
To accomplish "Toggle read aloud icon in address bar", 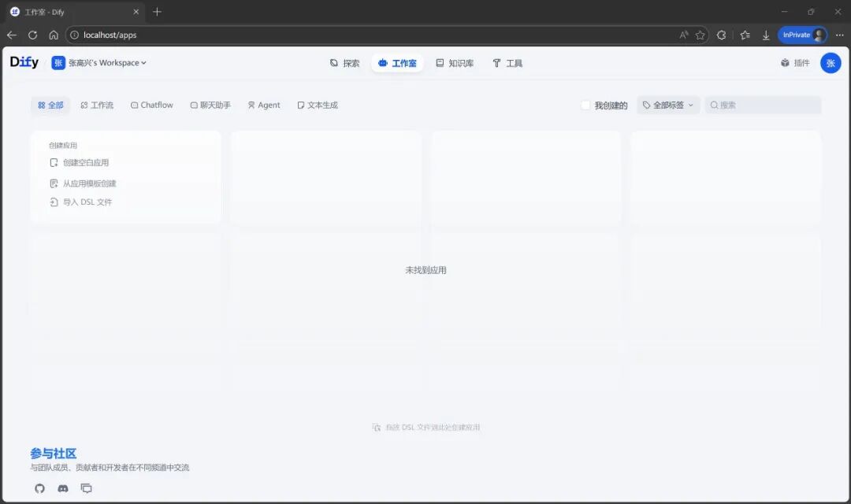I will (684, 35).
